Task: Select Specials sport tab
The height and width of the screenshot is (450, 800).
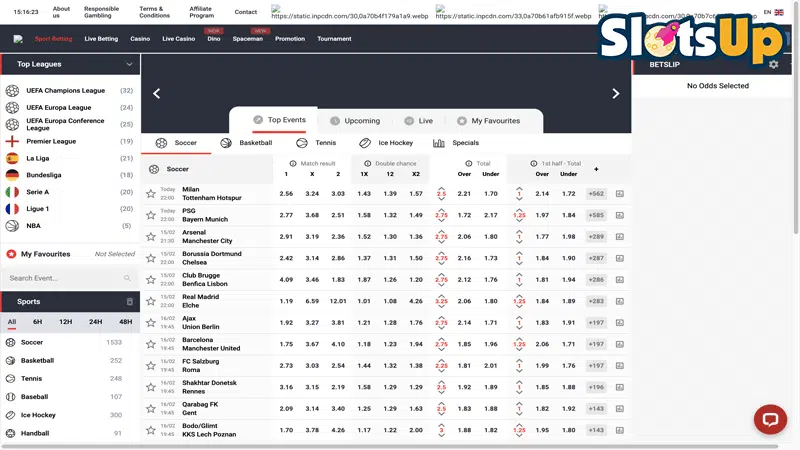Action: point(456,143)
